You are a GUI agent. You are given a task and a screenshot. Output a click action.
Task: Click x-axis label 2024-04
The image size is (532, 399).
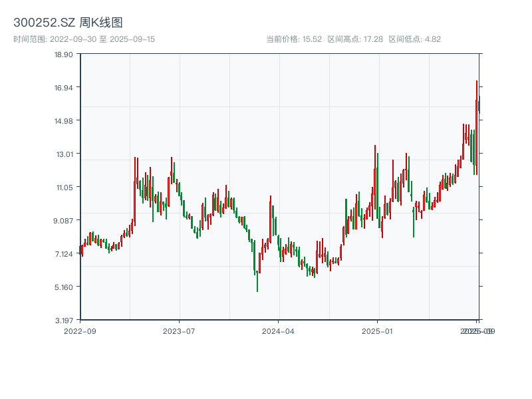click(278, 331)
